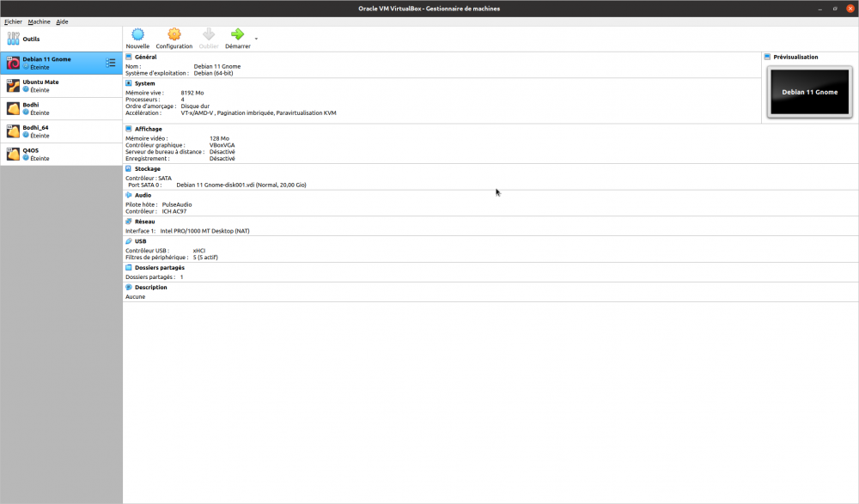Open the Aide menu

click(62, 22)
